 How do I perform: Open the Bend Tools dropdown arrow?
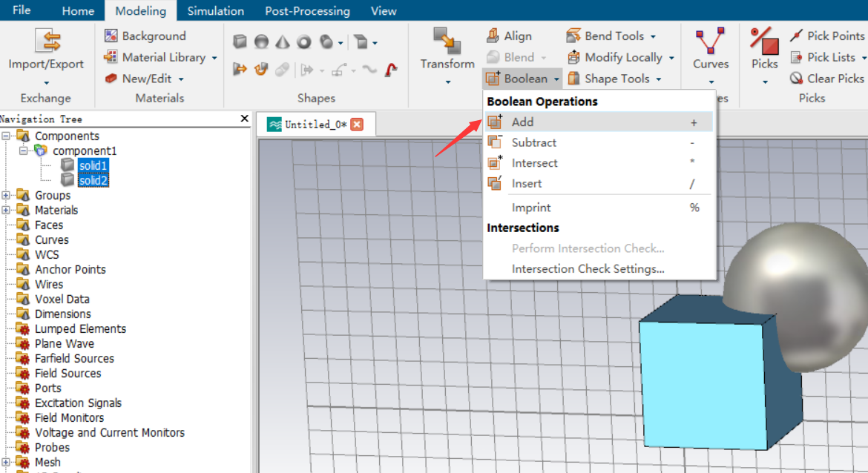tap(653, 36)
